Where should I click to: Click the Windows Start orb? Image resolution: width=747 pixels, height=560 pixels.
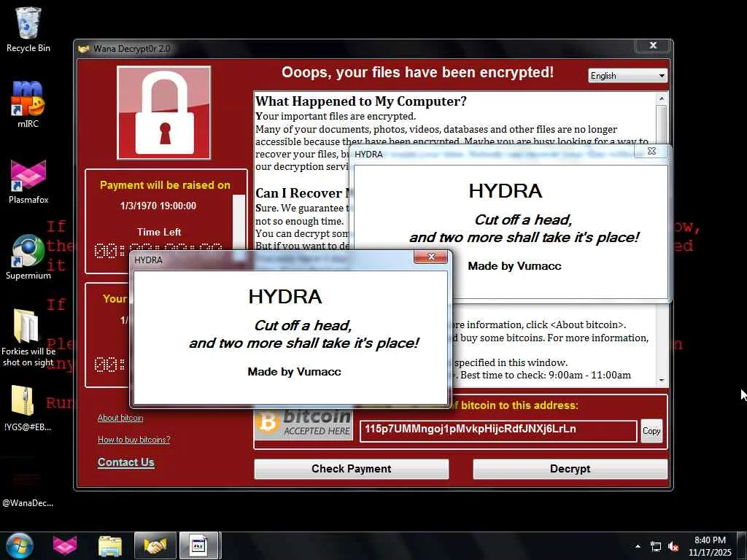coord(20,545)
